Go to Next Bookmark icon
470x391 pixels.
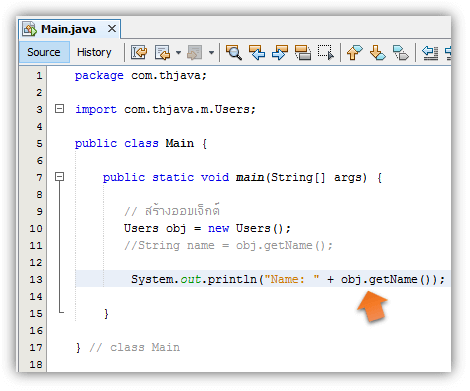pos(378,53)
